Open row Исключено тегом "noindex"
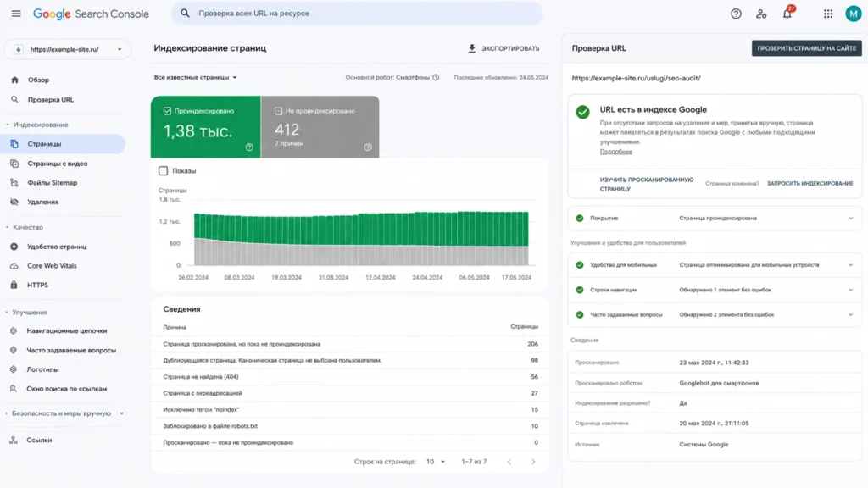This screenshot has height=488, width=868. [350, 409]
